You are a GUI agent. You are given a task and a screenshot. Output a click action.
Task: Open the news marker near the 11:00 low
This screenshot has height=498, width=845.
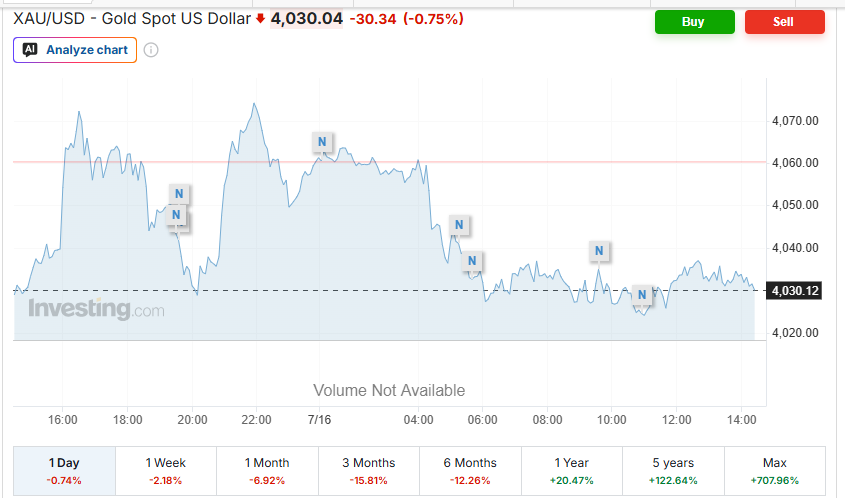642,295
